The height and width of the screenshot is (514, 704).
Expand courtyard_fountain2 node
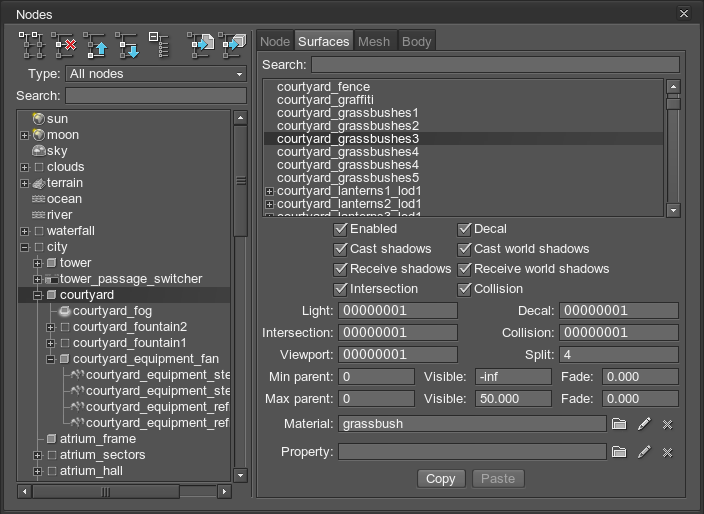[51, 327]
